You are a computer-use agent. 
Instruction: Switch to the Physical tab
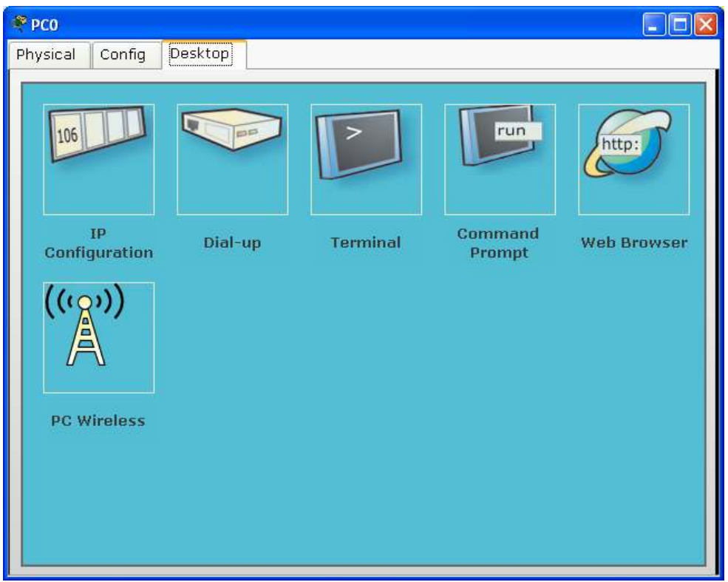tap(46, 55)
